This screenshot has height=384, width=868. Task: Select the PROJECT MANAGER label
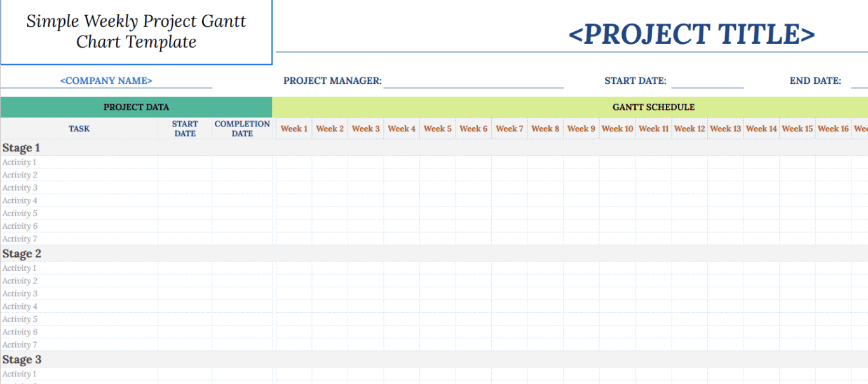332,81
